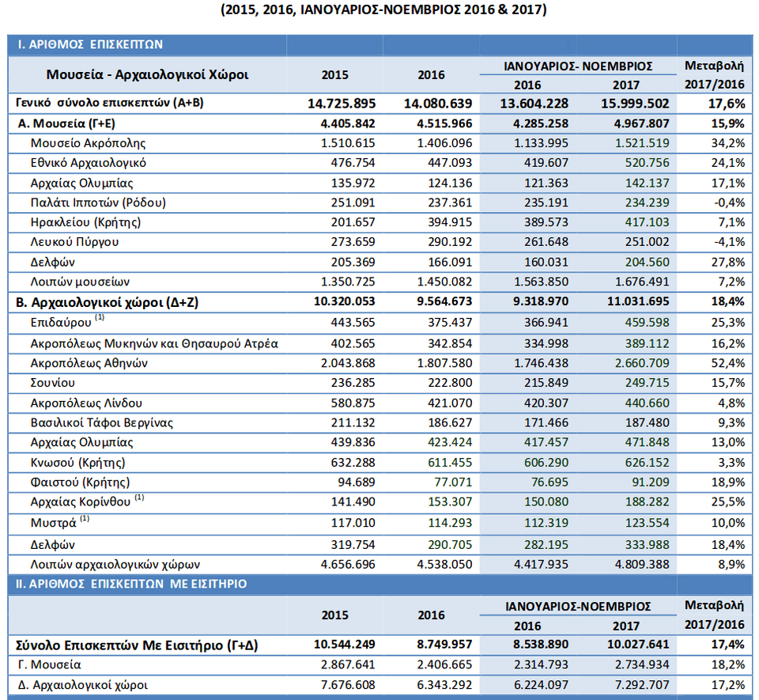Select the cell with value 15.999.502
The height and width of the screenshot is (700, 759).
[636, 104]
